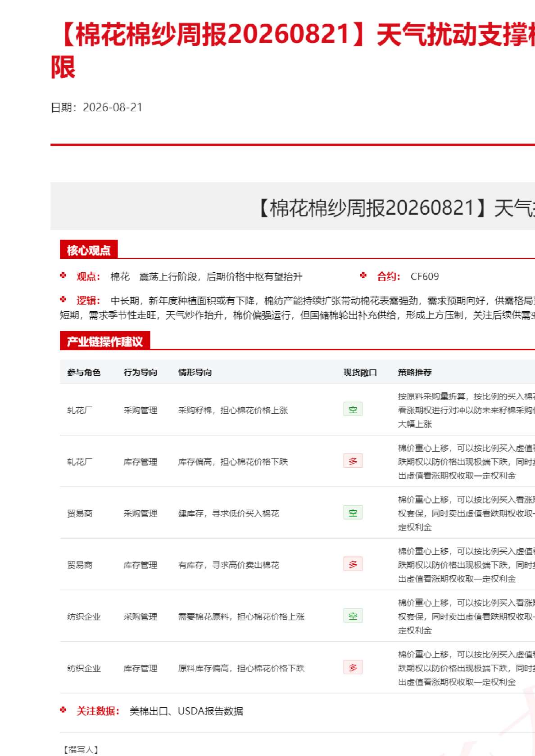Select the 空 badge in the 建库存 row

[x=353, y=513]
